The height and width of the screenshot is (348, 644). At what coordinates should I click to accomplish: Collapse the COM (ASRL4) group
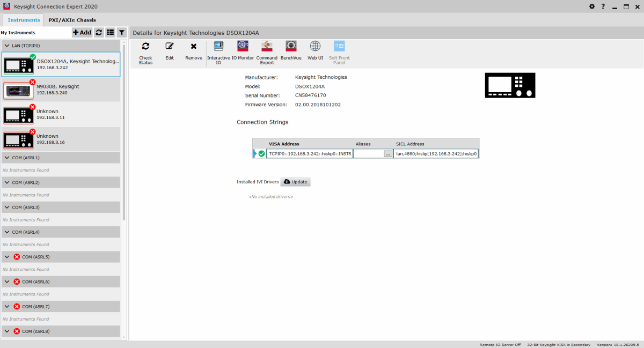point(6,232)
